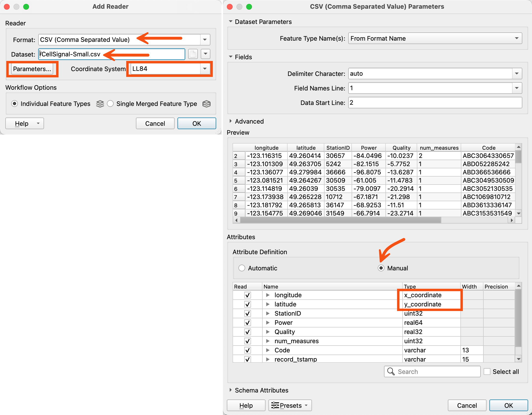Click the Dataset path input field
Viewport: 532px width, 415px height.
(x=111, y=54)
